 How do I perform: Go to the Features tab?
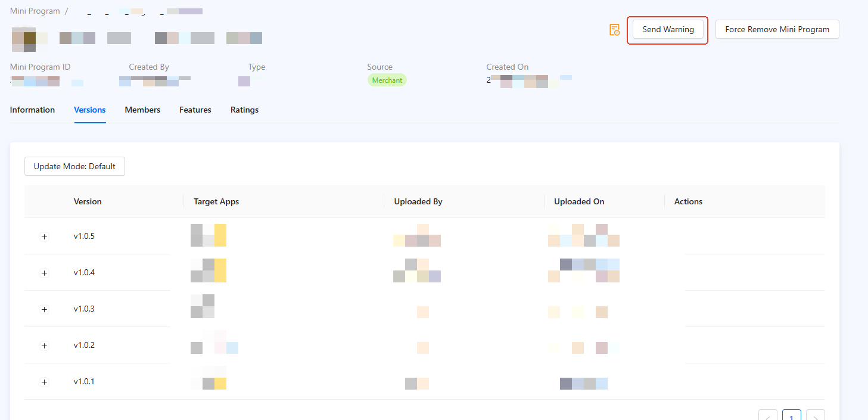[x=195, y=110]
